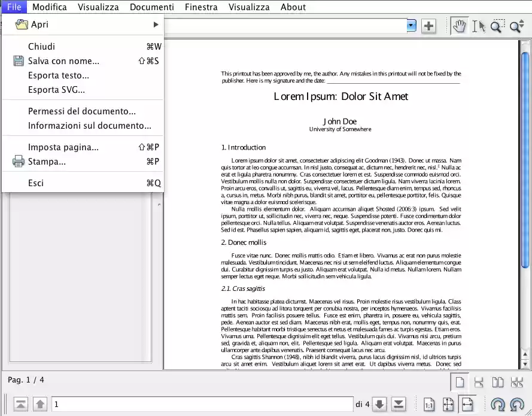
Task: Open the zoom level dropdown
Action: point(411,25)
